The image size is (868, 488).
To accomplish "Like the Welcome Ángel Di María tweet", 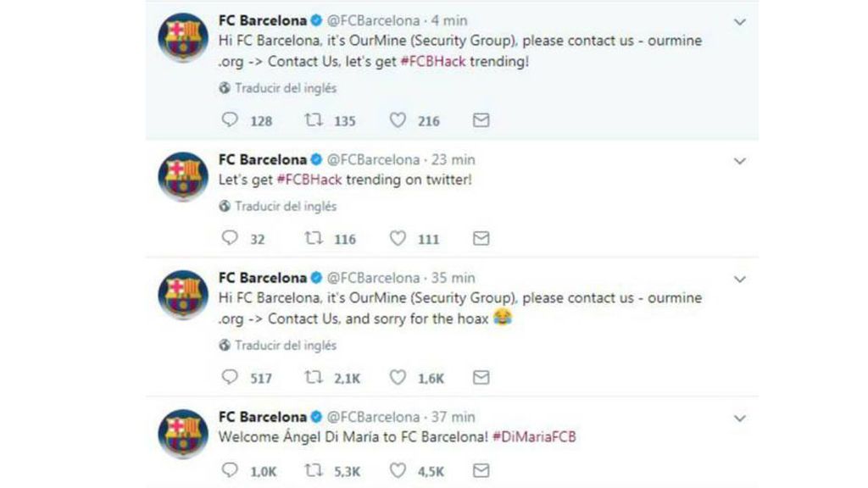I will (x=398, y=470).
